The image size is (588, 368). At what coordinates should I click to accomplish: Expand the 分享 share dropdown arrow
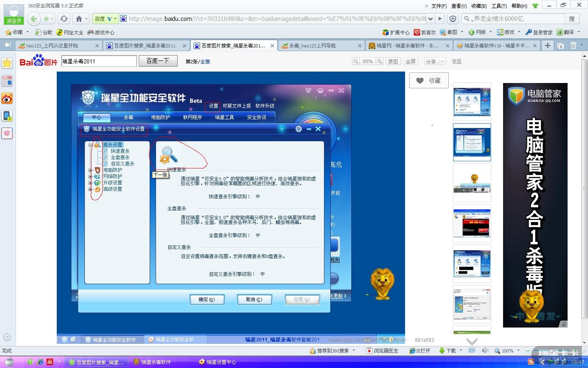click(442, 61)
